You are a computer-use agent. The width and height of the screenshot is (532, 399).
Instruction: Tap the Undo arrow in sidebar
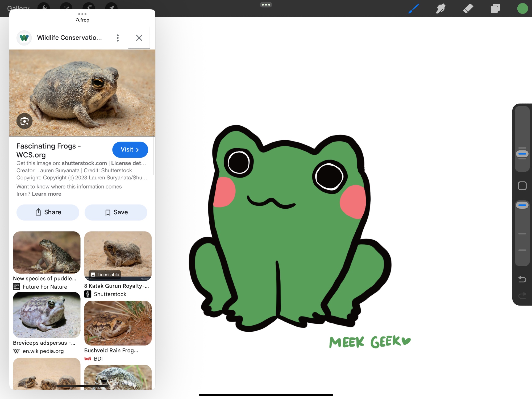click(522, 279)
